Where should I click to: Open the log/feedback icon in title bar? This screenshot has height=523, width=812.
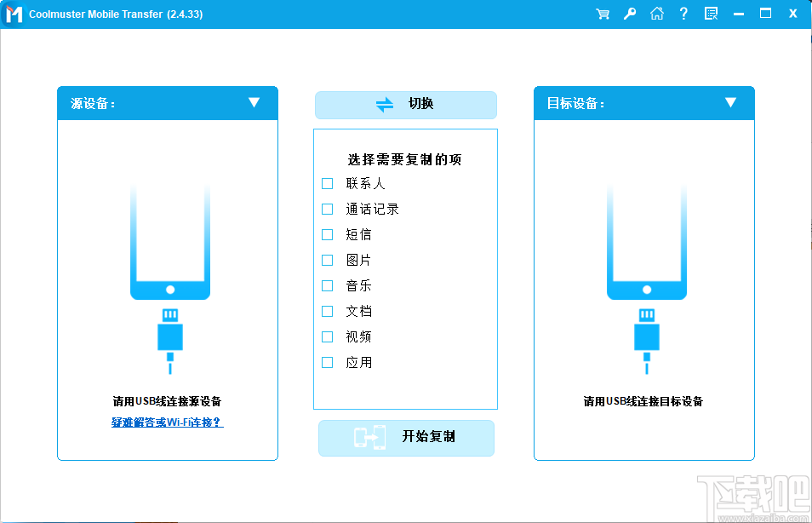pyautogui.click(x=711, y=14)
